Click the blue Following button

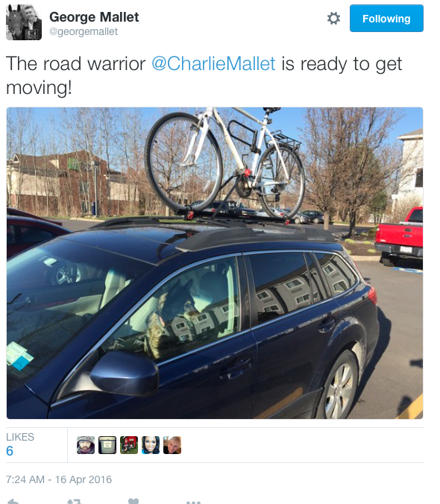(386, 19)
